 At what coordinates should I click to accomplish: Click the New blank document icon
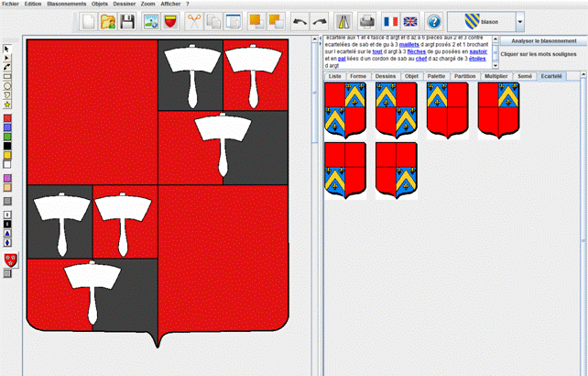88,20
